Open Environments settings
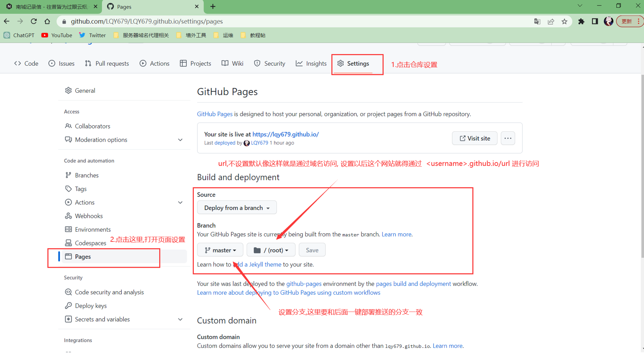Screen dimensions: 644x355 tap(92, 229)
